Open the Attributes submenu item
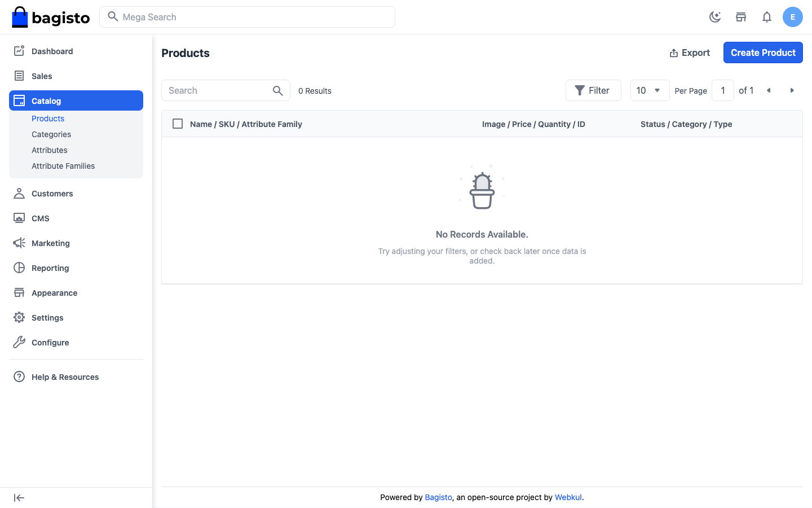 point(50,150)
